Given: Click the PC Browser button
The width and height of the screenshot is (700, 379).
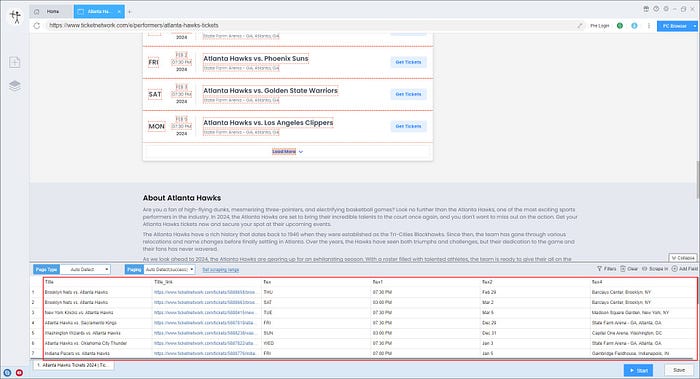Looking at the screenshot, I should pos(674,26).
